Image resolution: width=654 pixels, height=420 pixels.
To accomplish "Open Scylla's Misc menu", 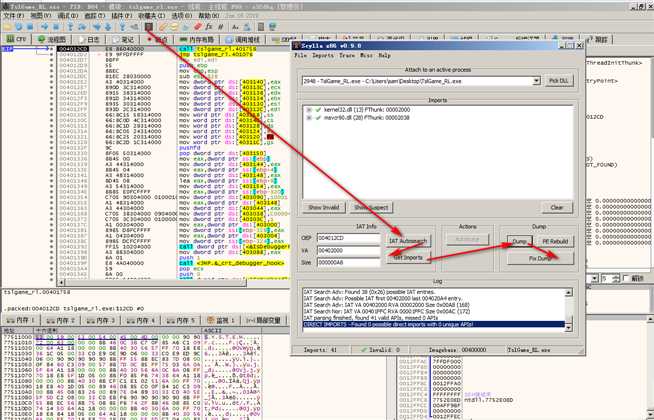I will 366,55.
